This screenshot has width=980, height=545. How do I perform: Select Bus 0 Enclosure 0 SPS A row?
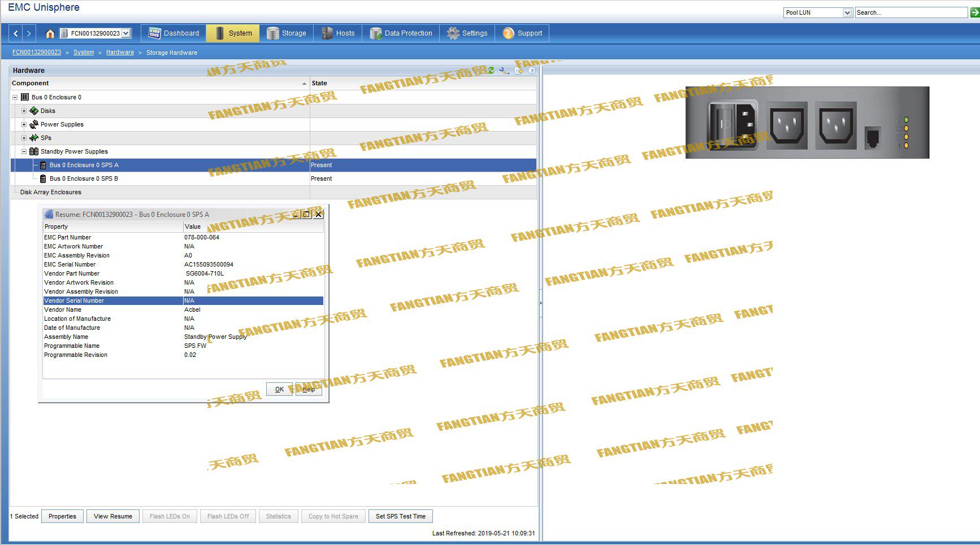click(x=274, y=165)
